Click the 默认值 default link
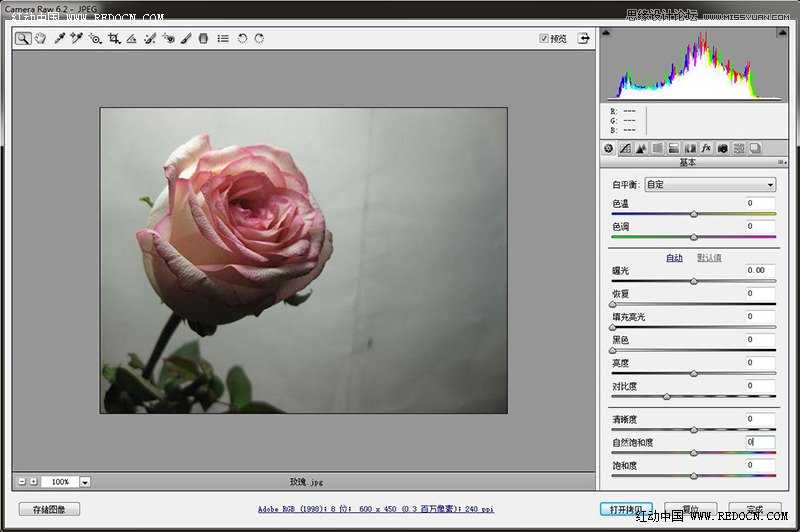Viewport: 800px width, 532px height. [709, 258]
